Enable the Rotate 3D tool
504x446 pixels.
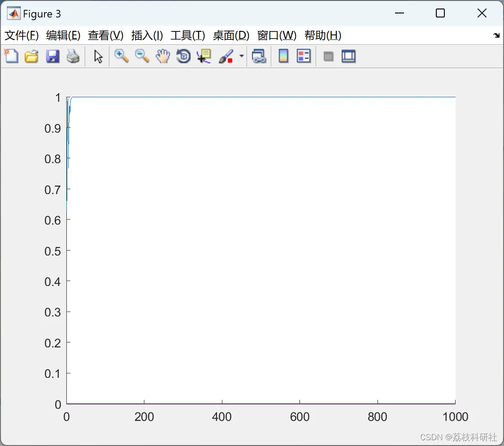click(x=183, y=56)
